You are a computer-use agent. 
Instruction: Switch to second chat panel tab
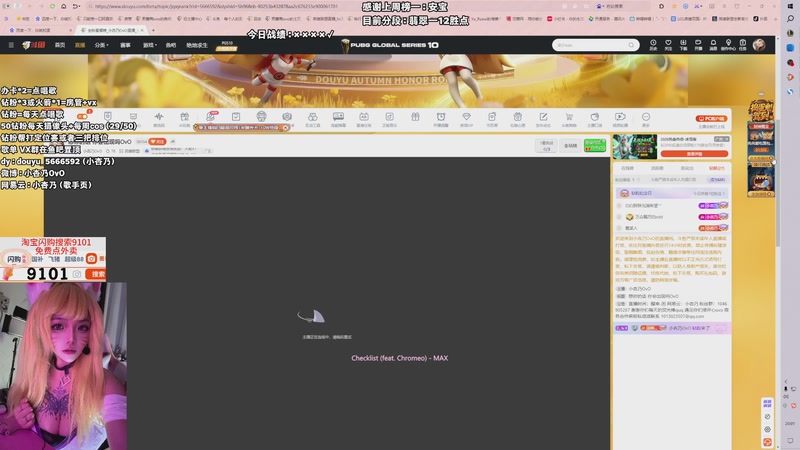coord(657,168)
